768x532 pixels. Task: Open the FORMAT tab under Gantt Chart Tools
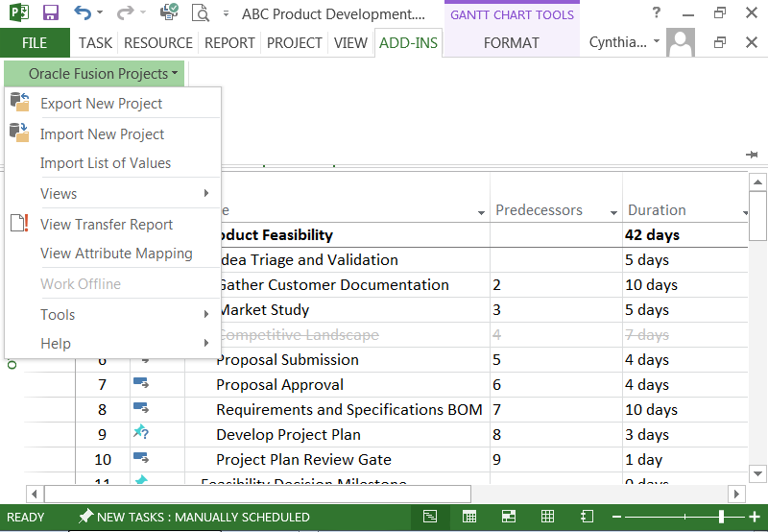[x=511, y=43]
